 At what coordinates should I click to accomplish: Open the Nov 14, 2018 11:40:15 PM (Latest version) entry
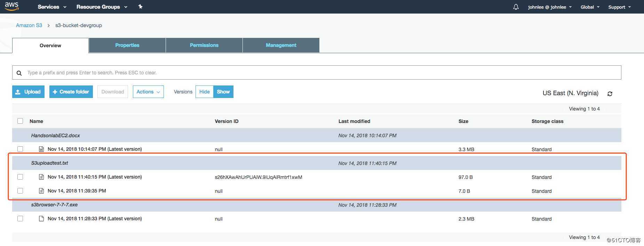click(x=95, y=177)
